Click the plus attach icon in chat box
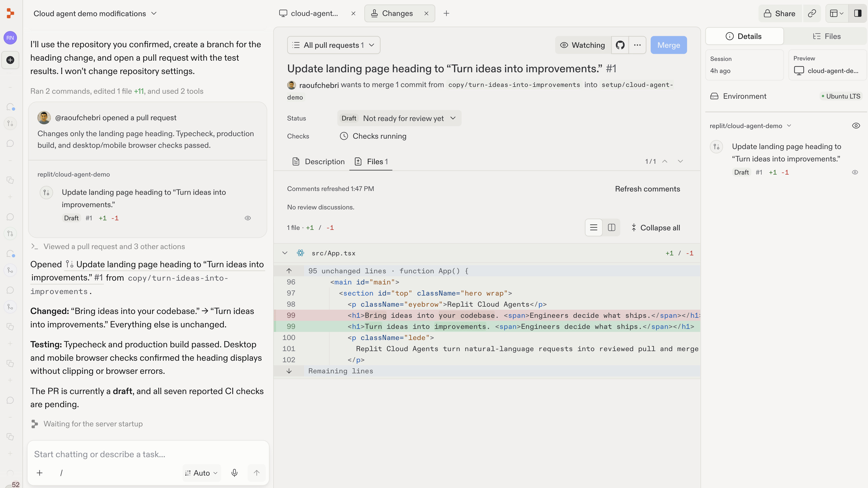This screenshot has width=868, height=488. tap(40, 473)
